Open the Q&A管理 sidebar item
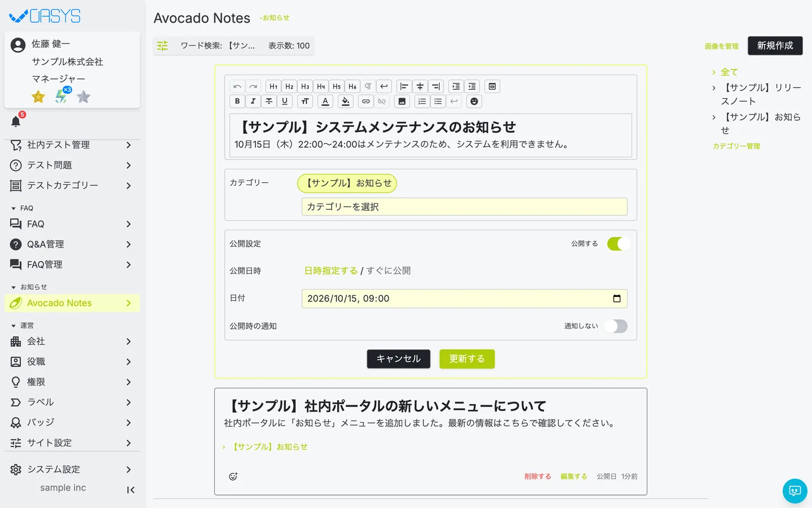 (72, 244)
